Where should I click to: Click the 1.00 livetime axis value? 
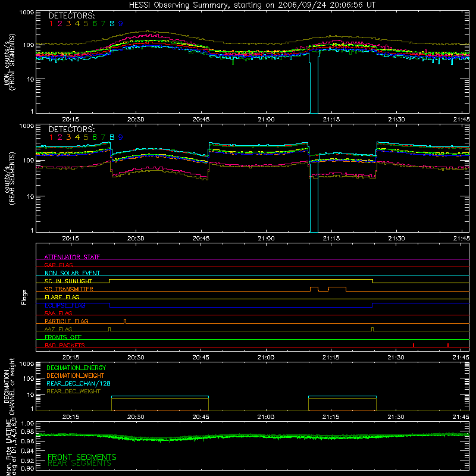[27, 423]
